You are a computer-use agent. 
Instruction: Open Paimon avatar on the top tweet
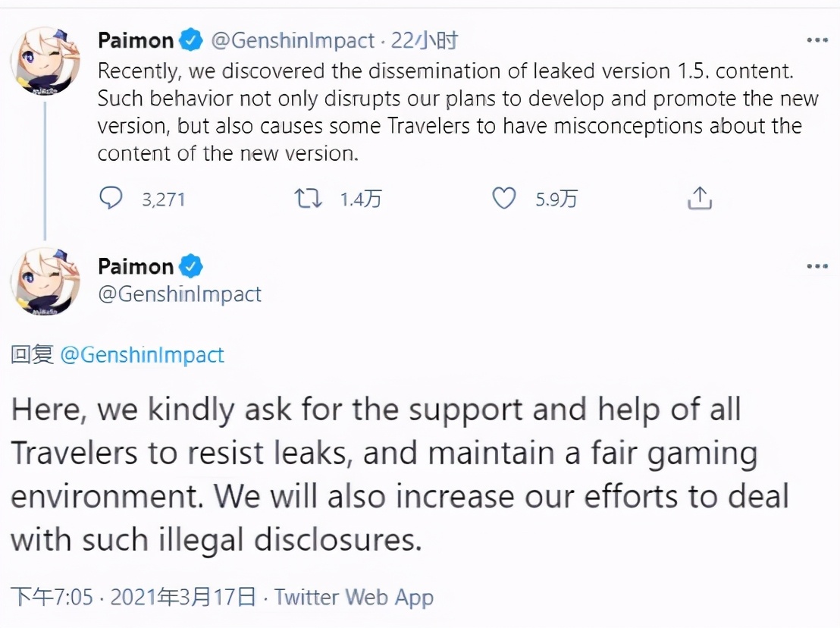[x=45, y=61]
